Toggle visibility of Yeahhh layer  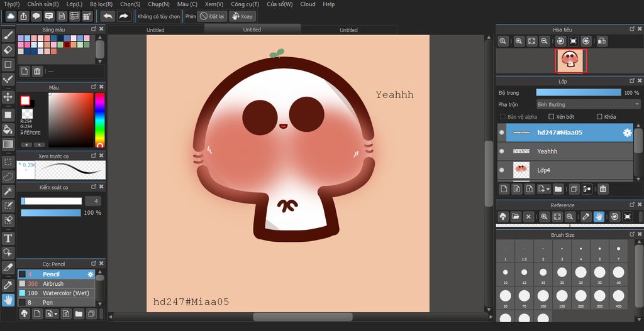[501, 151]
